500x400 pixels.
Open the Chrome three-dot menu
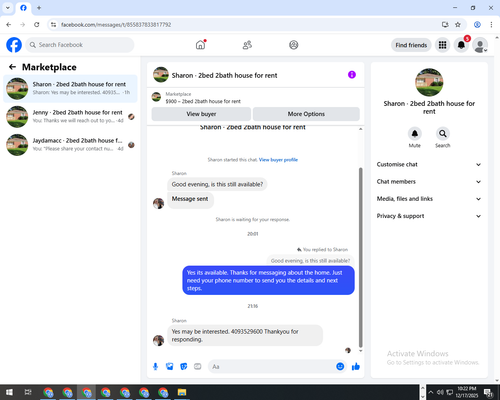click(x=491, y=25)
